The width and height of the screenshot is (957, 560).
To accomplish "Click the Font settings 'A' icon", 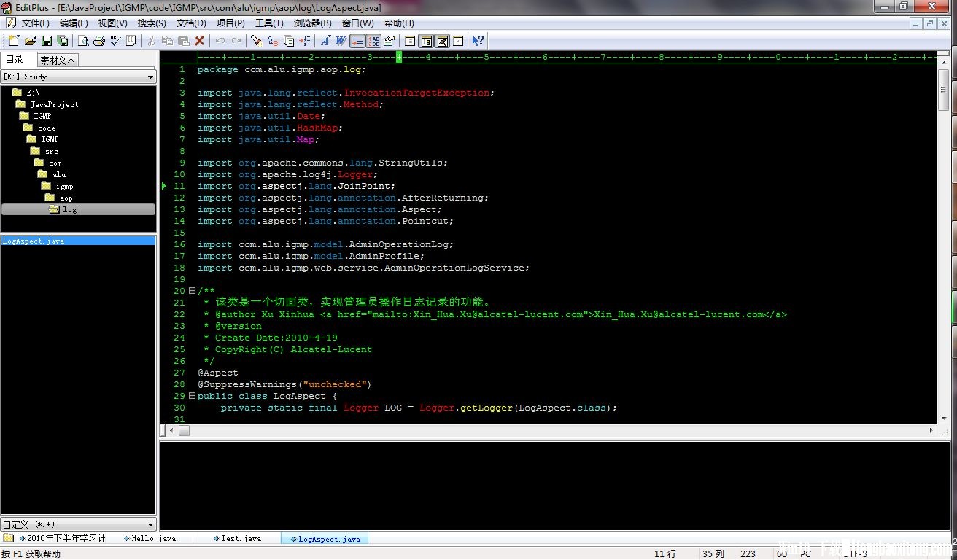I will click(x=325, y=41).
